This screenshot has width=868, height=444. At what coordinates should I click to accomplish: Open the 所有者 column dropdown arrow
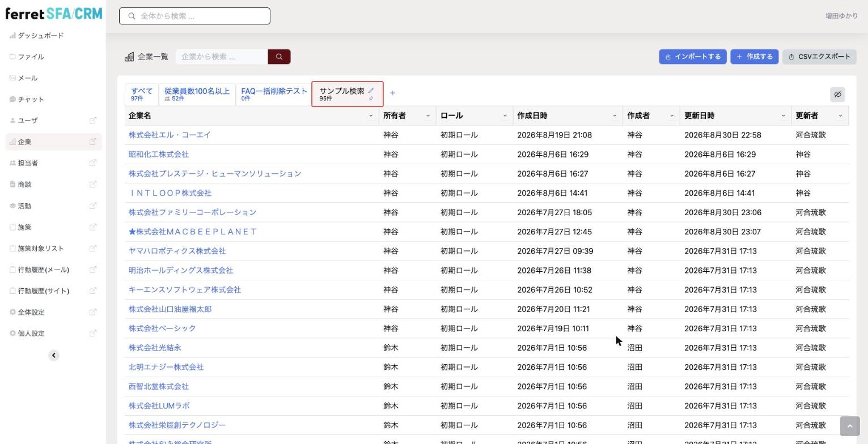(x=428, y=116)
